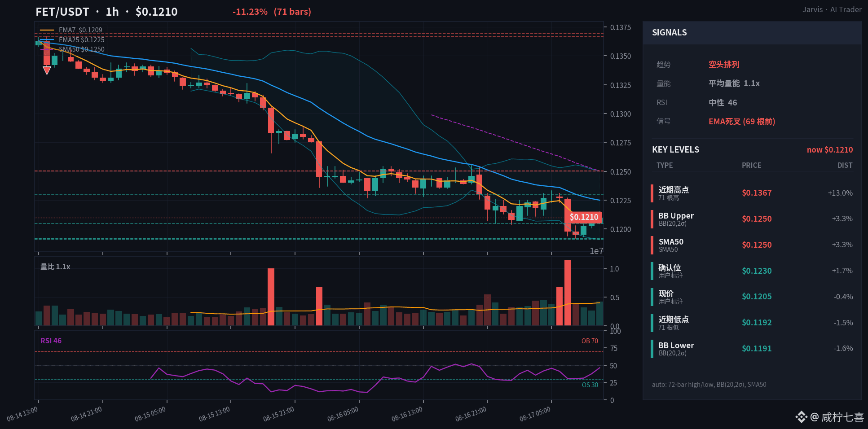
Task: Click the red down-triangle marker on the chart
Action: pos(47,70)
